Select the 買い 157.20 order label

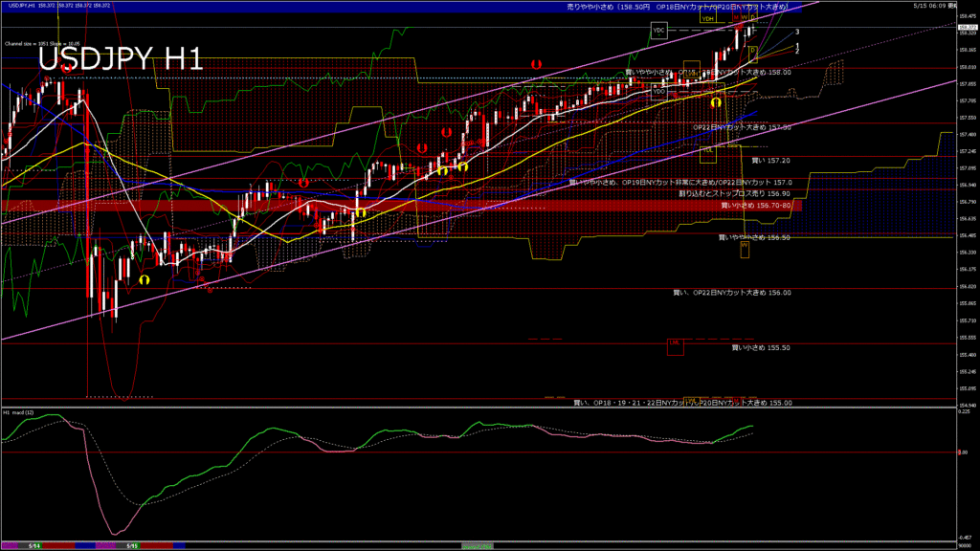(770, 161)
